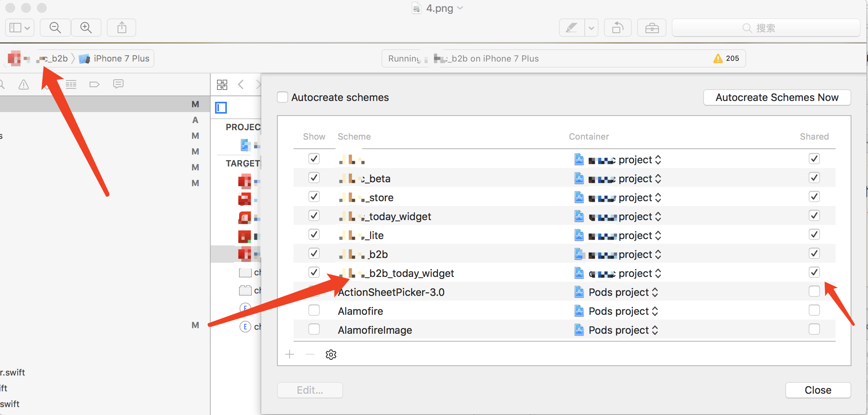
Task: Enable Shared for AlamofireImage scheme
Action: click(x=814, y=329)
